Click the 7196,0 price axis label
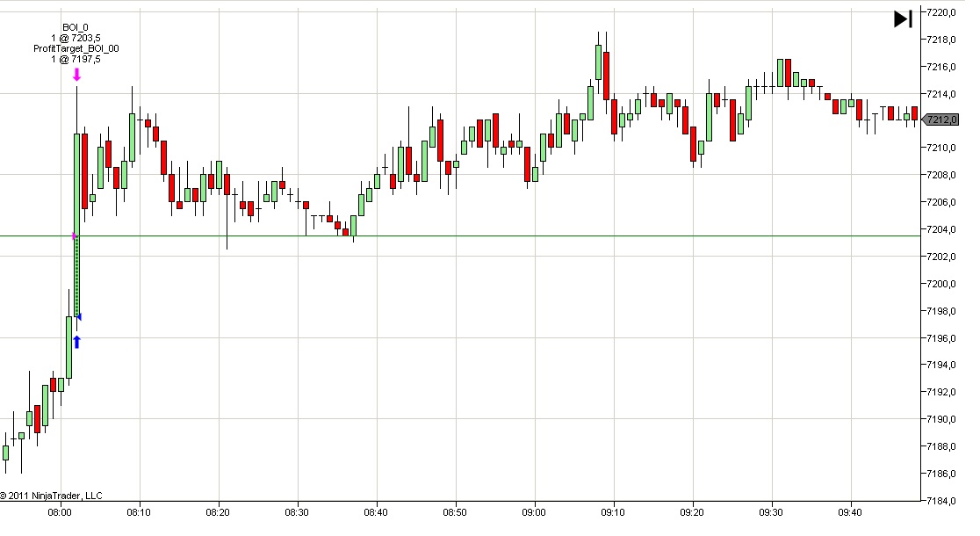980x536 pixels. coord(941,338)
